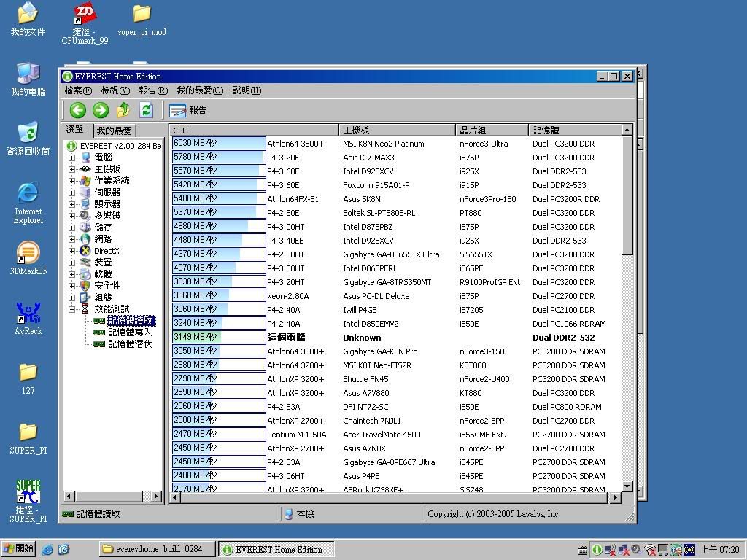
Task: Expand the 安全性 tree node
Action: click(x=71, y=286)
